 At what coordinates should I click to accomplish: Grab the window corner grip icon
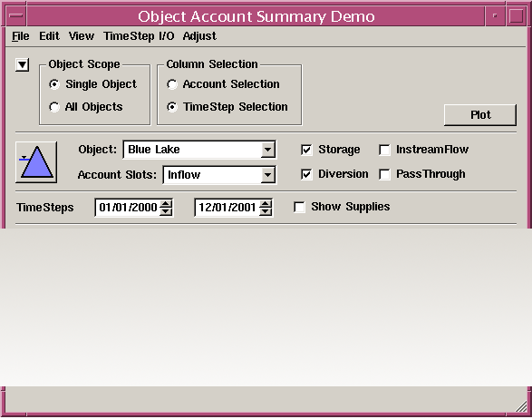pos(521,405)
